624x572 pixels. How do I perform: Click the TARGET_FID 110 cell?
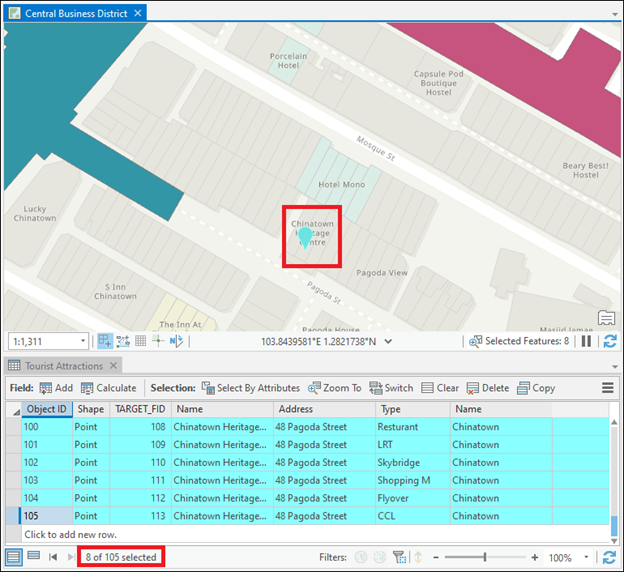(x=140, y=463)
